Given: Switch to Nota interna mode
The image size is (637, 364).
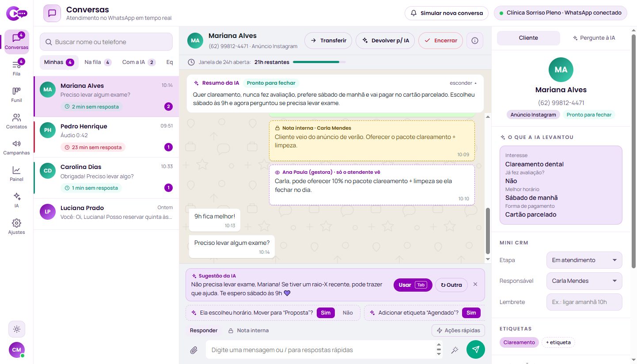Looking at the screenshot, I should point(248,330).
